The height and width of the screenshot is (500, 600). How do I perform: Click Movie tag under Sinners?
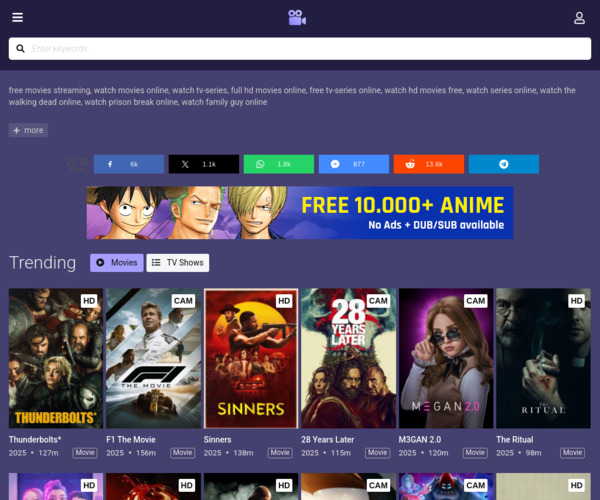(x=280, y=453)
